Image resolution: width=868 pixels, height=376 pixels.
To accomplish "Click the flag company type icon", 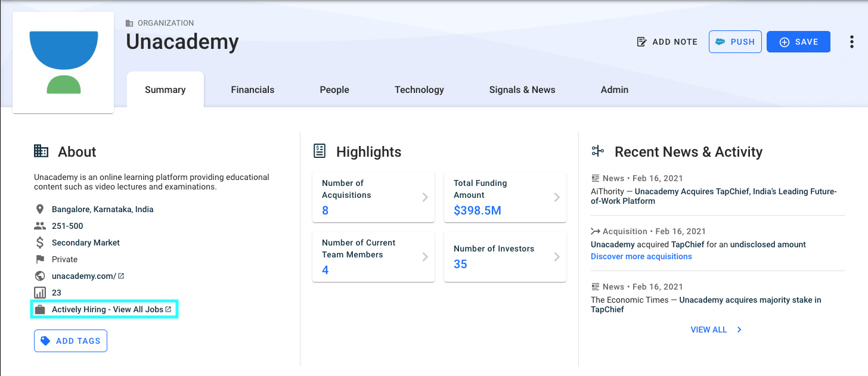I will click(40, 259).
